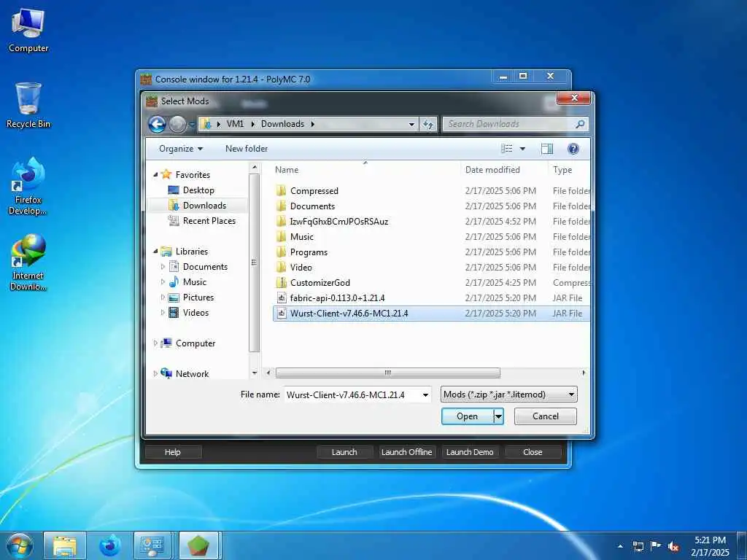
Task: Click Launch Demo in PolyMC console
Action: (470, 452)
